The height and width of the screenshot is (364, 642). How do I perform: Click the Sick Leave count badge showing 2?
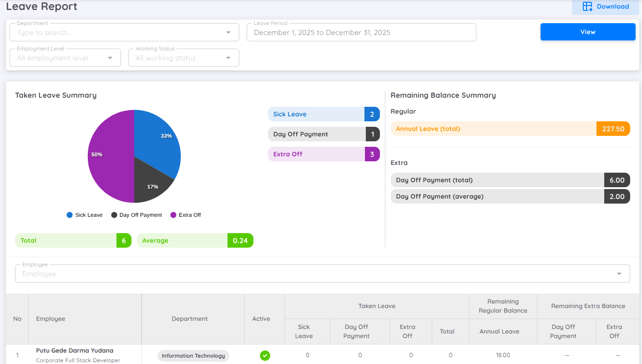tap(372, 114)
